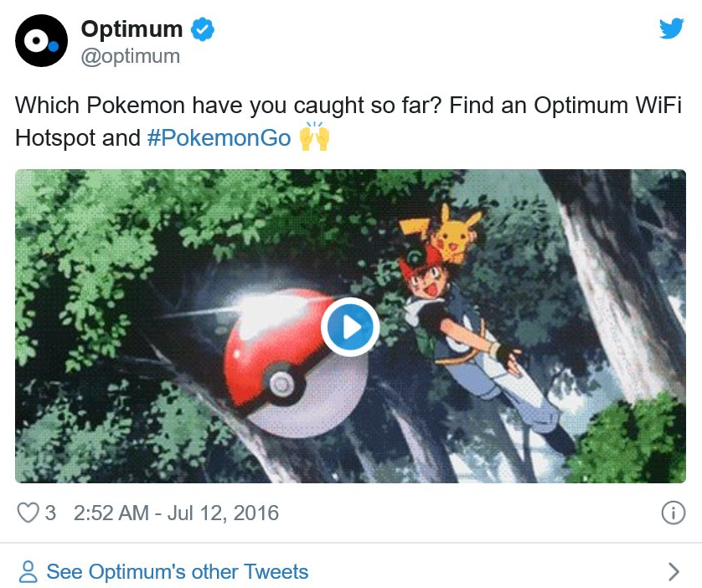Play the Pokemon video
This screenshot has width=702, height=588.
[x=350, y=327]
